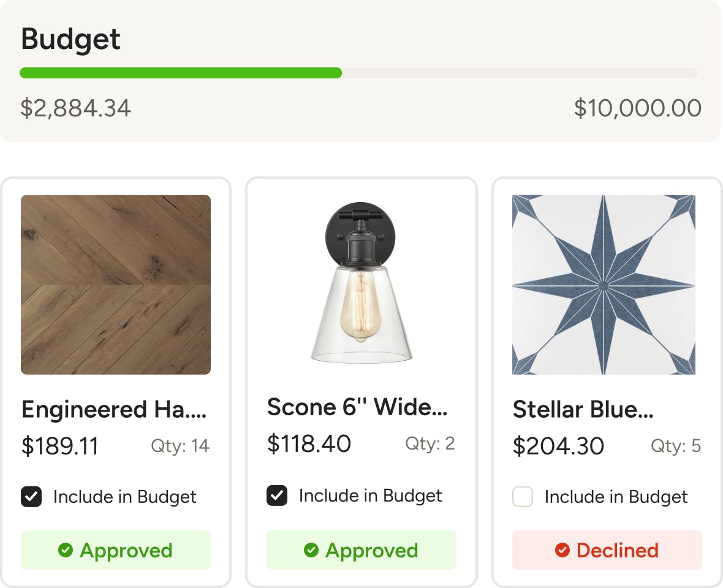Click the Approved badge under Engineered Hardwood
The width and height of the screenshot is (723, 588).
point(116,550)
